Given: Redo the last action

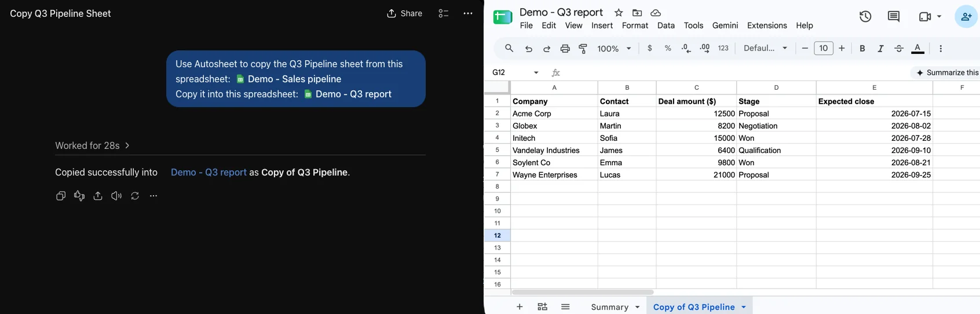Looking at the screenshot, I should pos(547,49).
